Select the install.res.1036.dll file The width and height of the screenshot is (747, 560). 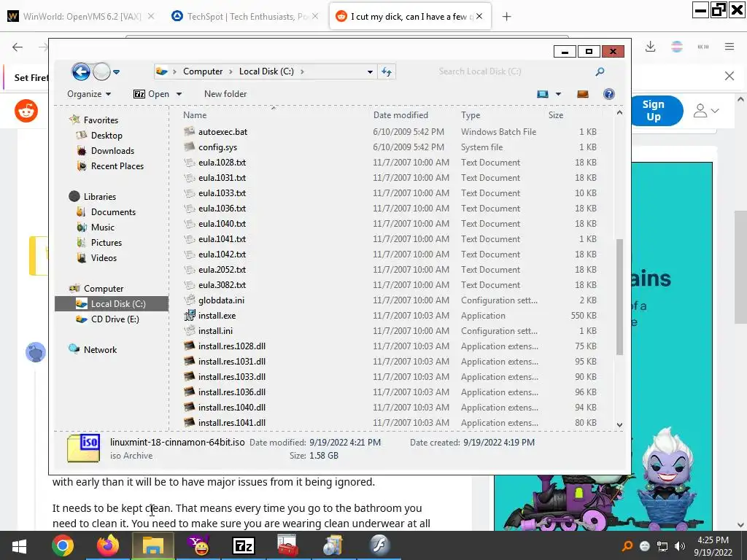tap(231, 392)
